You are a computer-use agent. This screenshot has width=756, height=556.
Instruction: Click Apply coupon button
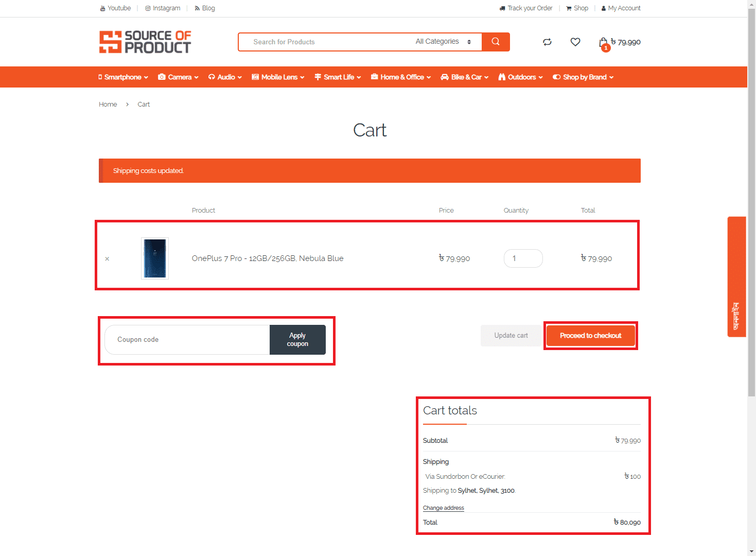coord(297,340)
